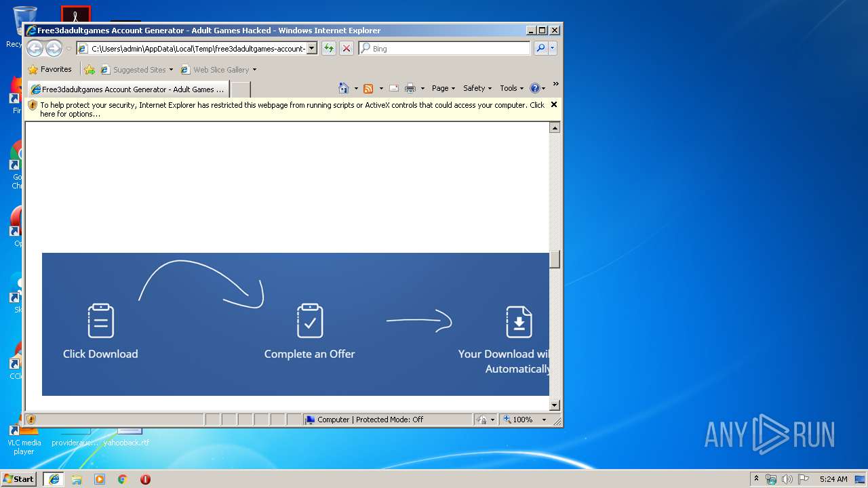
Task: Click the 5:24 AM system clock
Action: (833, 479)
